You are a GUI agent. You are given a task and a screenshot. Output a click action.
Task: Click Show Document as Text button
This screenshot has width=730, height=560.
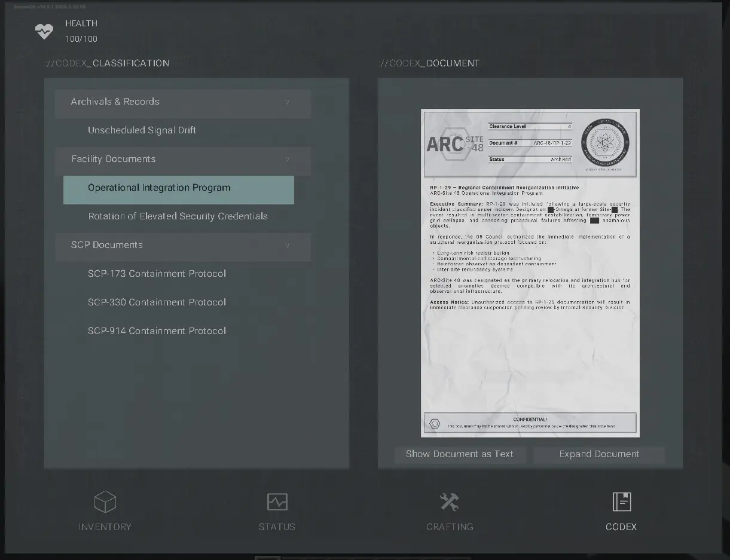460,454
